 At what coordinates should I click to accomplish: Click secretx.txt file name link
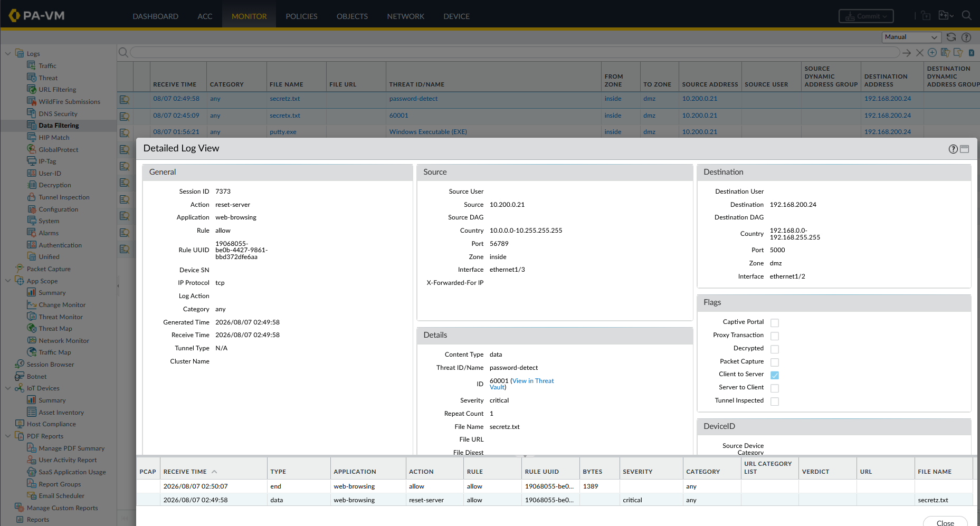[x=285, y=116]
